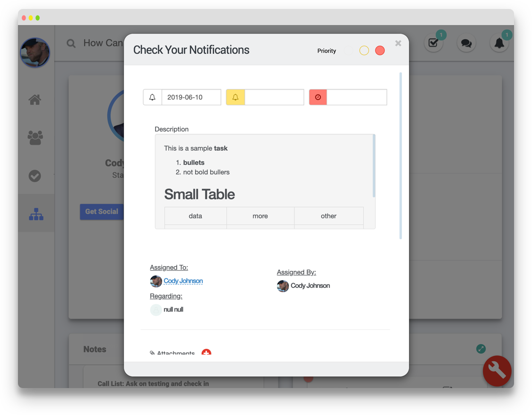
Task: Open the chat messages icon
Action: point(466,43)
